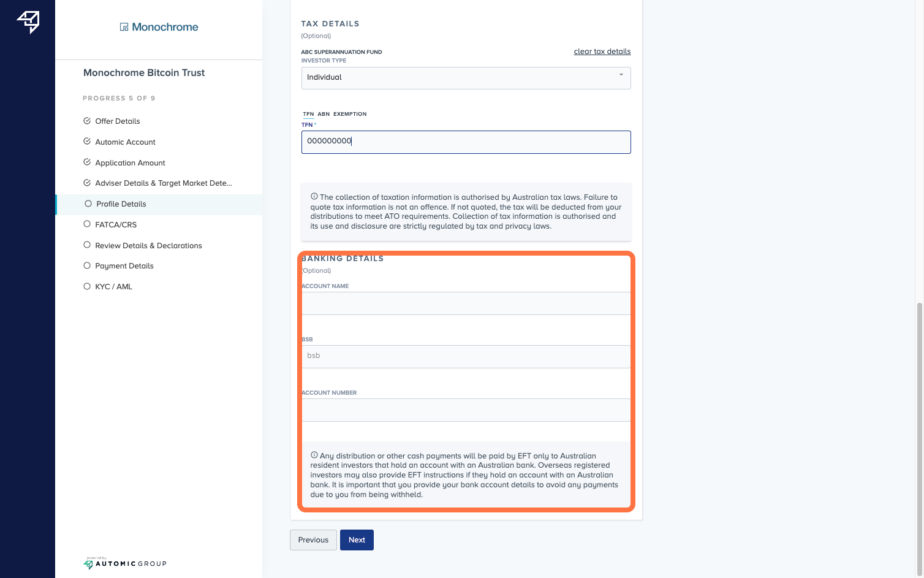Click the KYC / AML step circle icon
Image resolution: width=924 pixels, height=578 pixels.
(87, 286)
